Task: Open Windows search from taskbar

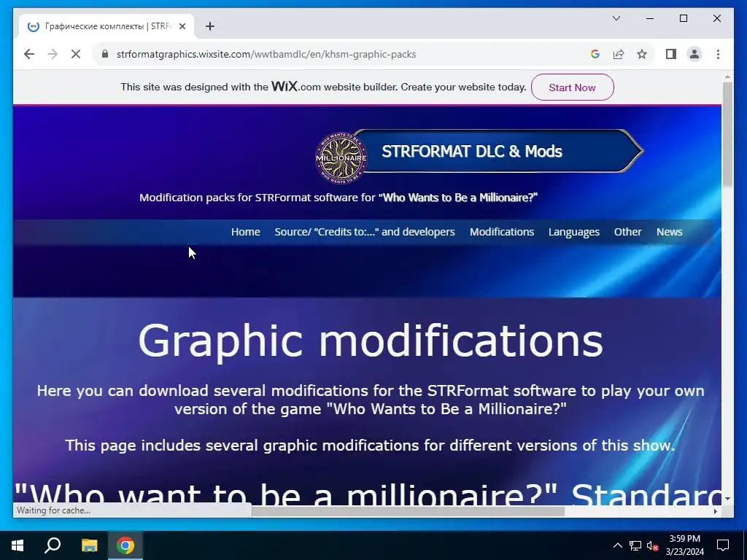Action: coord(53,545)
